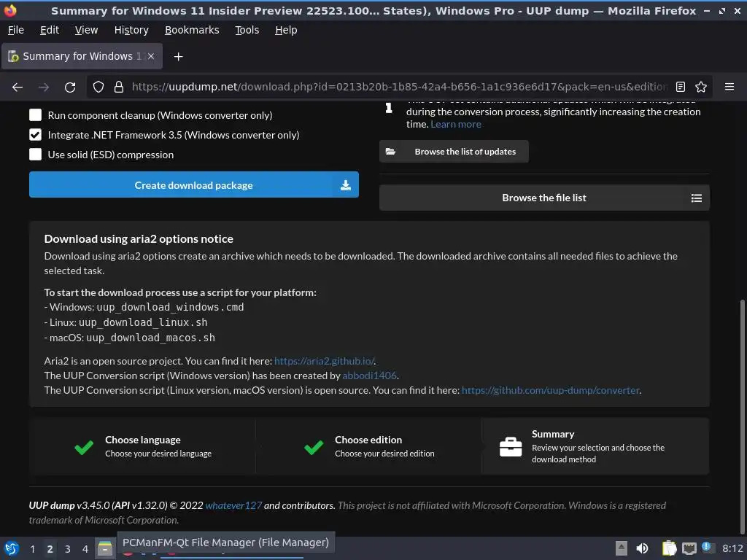Open a new tab

coord(178,57)
